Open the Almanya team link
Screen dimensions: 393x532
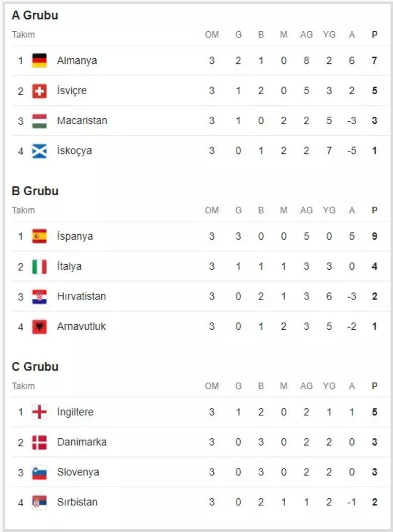point(77,61)
